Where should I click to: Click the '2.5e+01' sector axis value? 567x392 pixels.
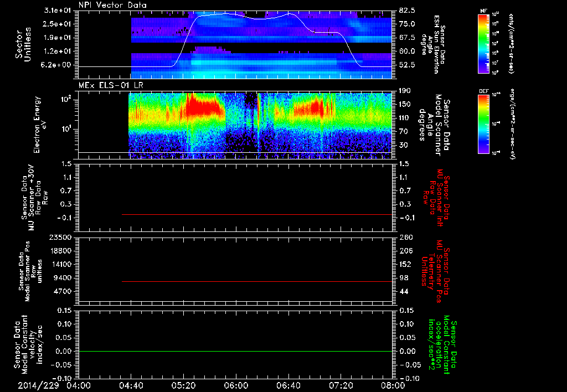tap(57, 24)
